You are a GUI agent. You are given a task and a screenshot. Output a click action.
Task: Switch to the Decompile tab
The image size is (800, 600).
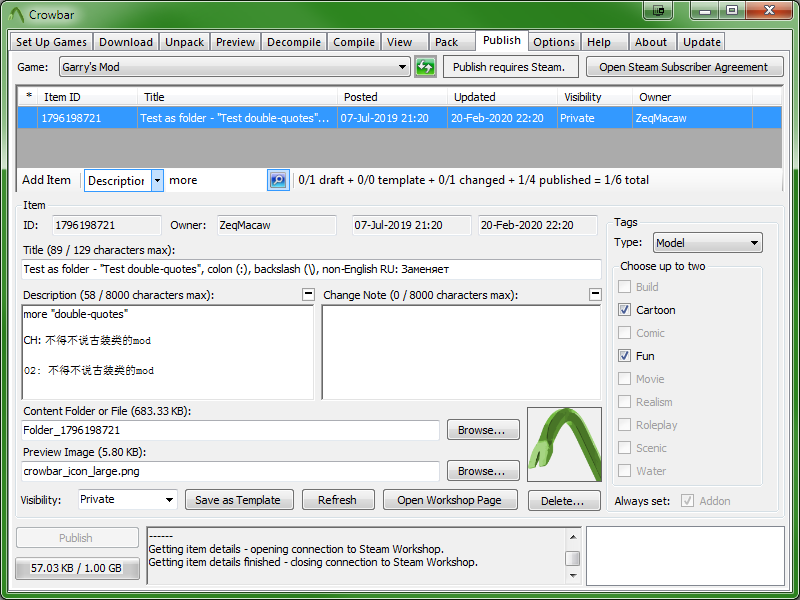(294, 42)
